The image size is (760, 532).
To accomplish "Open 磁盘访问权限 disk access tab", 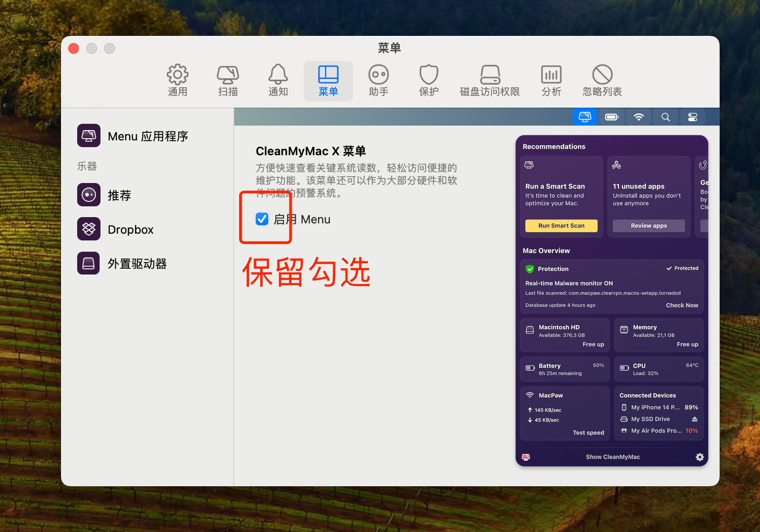I will click(x=490, y=81).
